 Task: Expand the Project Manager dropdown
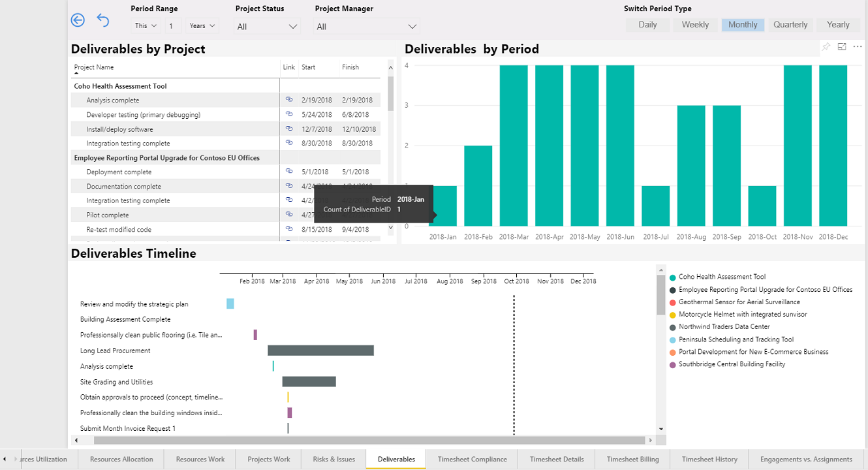[x=367, y=27]
